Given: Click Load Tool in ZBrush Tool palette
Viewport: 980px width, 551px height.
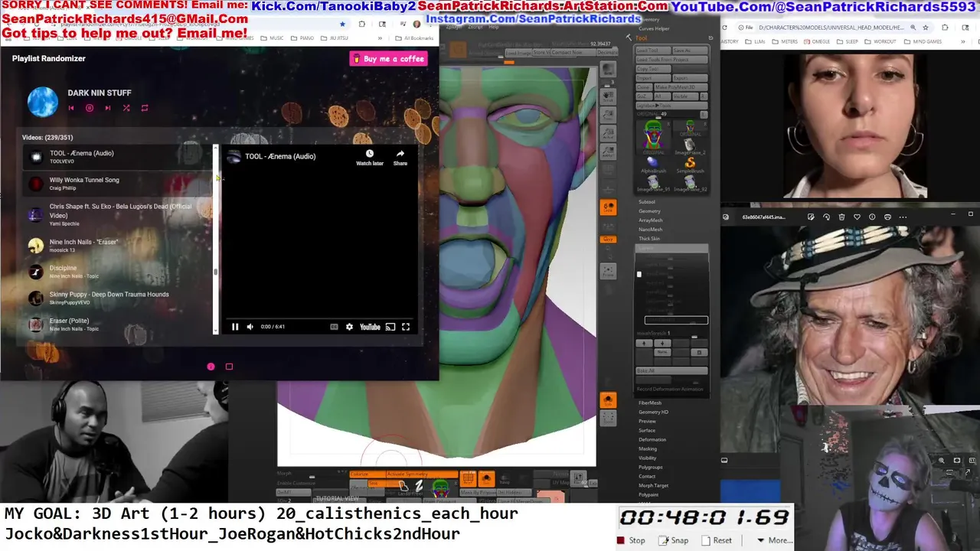Looking at the screenshot, I should 652,51.
